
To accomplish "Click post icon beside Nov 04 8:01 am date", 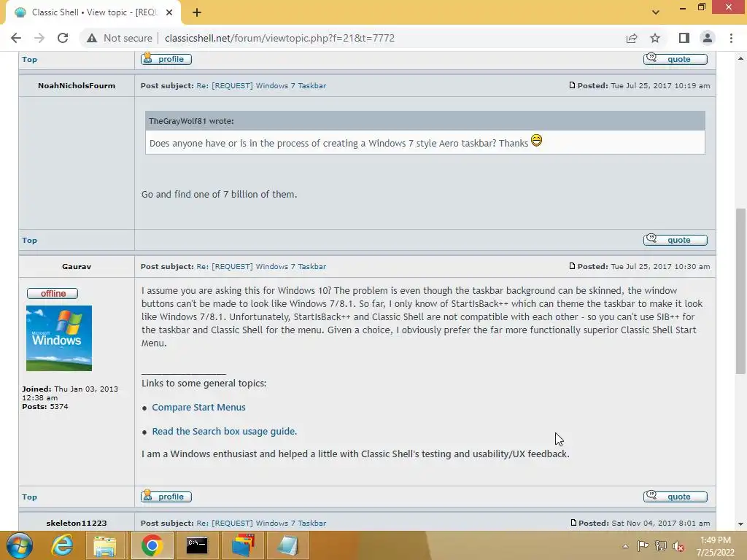I will pos(573,523).
